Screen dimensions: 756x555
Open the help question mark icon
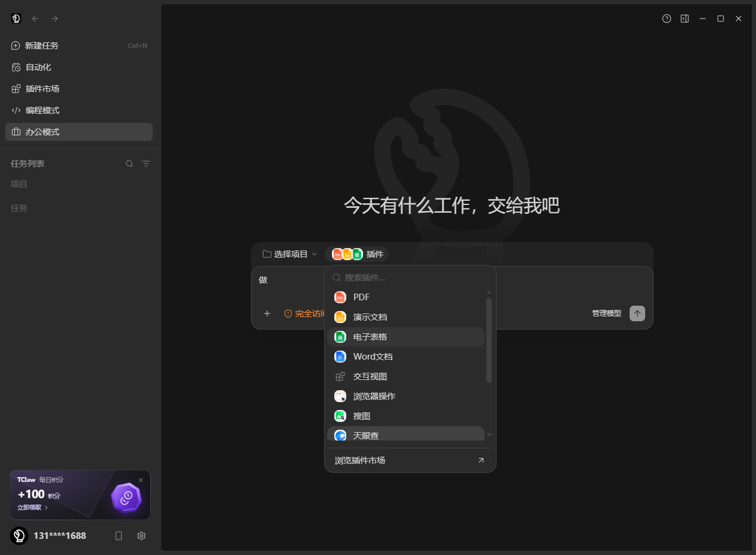(667, 19)
